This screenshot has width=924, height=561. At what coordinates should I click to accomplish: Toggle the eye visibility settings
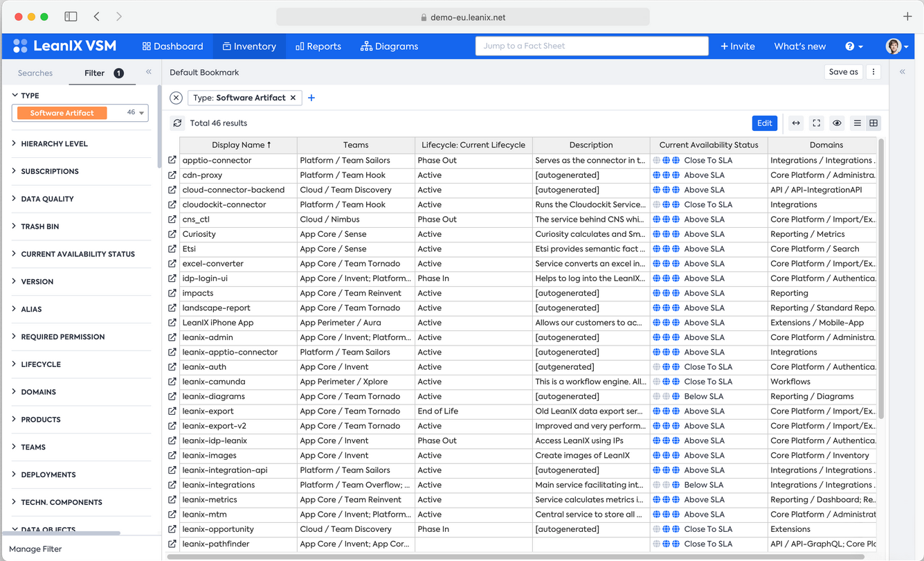pos(837,123)
